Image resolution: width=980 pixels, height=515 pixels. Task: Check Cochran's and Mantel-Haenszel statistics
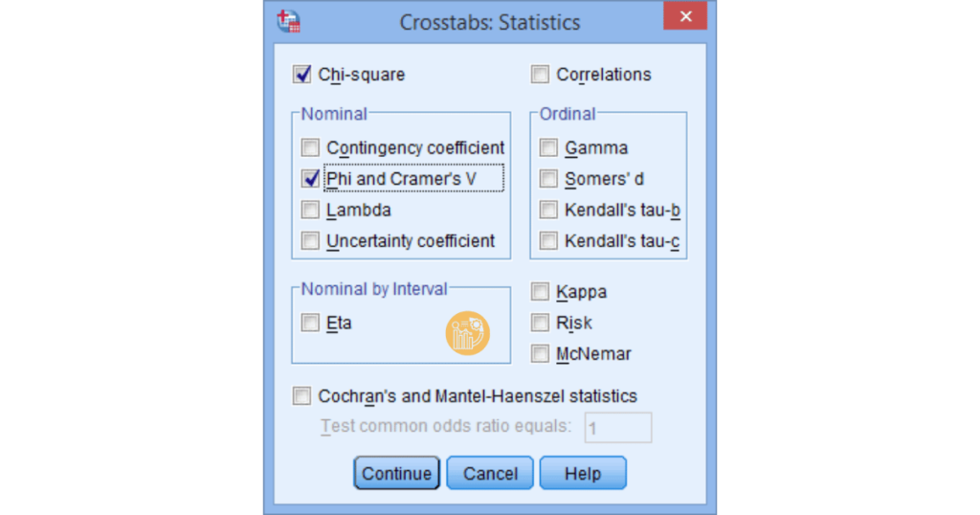coord(302,395)
